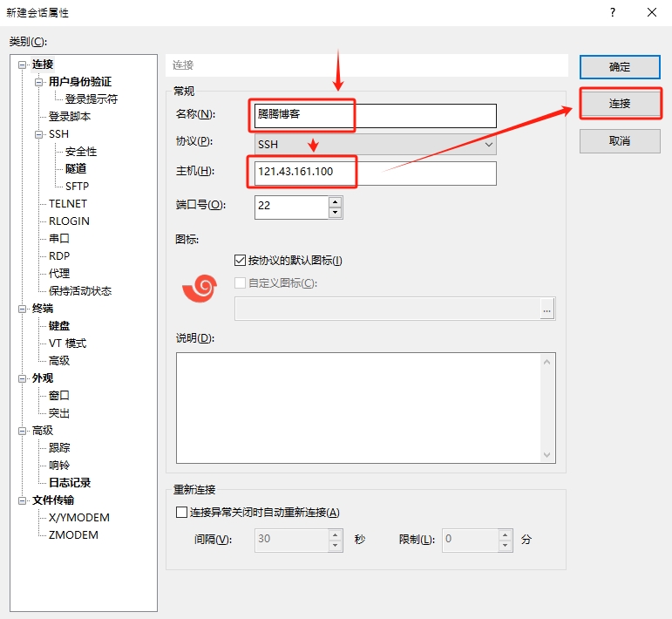The image size is (672, 619).
Task: Increase port number with up spinner arrow
Action: click(335, 201)
